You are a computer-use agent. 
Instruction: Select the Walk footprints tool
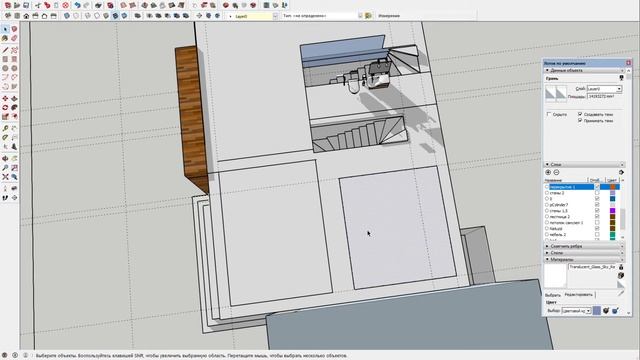(x=5, y=198)
